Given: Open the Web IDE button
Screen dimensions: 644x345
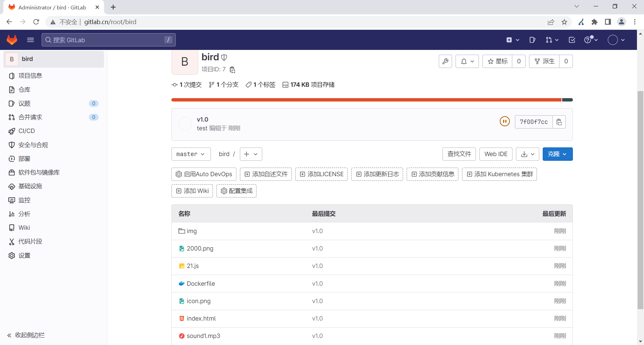Looking at the screenshot, I should (x=496, y=154).
